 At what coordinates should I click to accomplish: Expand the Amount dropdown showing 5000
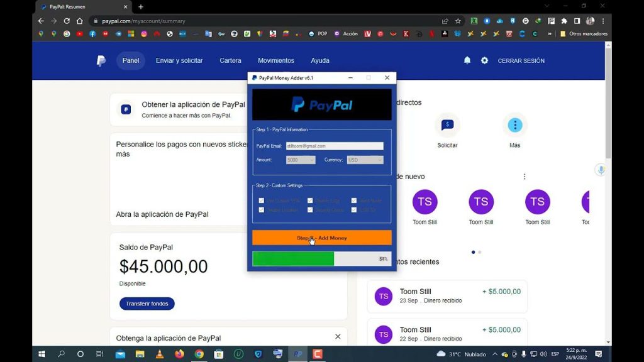301,160
